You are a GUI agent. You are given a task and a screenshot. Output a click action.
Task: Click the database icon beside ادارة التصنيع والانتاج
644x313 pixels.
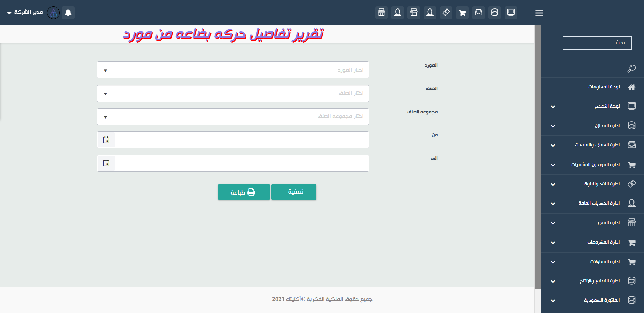(x=631, y=281)
